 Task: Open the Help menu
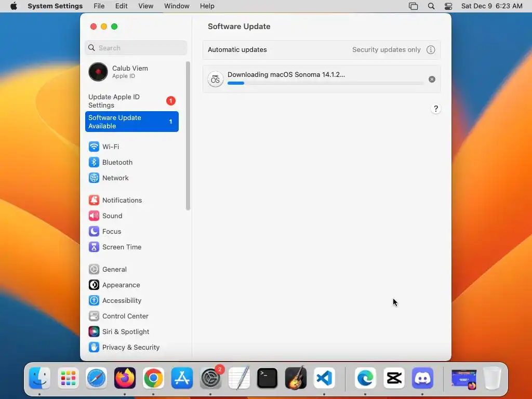pyautogui.click(x=207, y=6)
